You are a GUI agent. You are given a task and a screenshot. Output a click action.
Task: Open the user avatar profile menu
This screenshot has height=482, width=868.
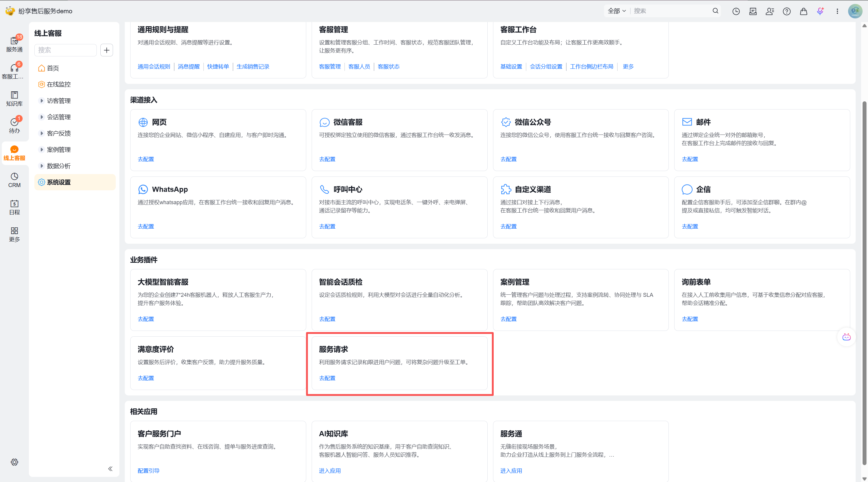click(855, 11)
